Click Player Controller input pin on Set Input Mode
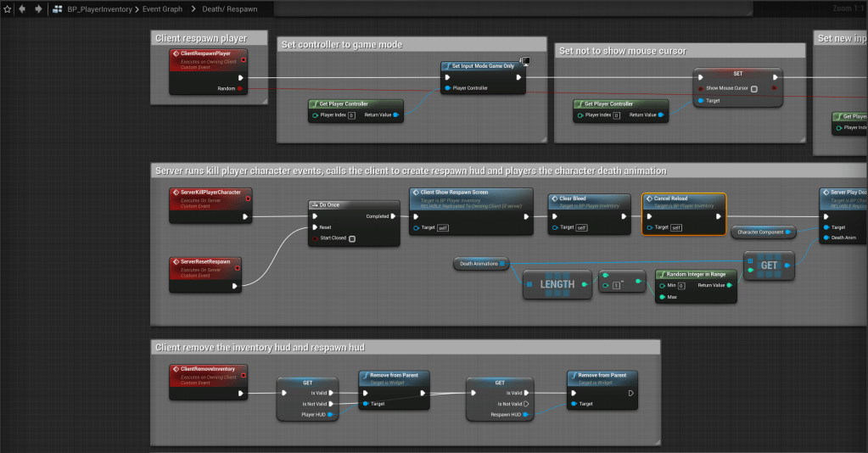The width and height of the screenshot is (868, 453). click(448, 88)
